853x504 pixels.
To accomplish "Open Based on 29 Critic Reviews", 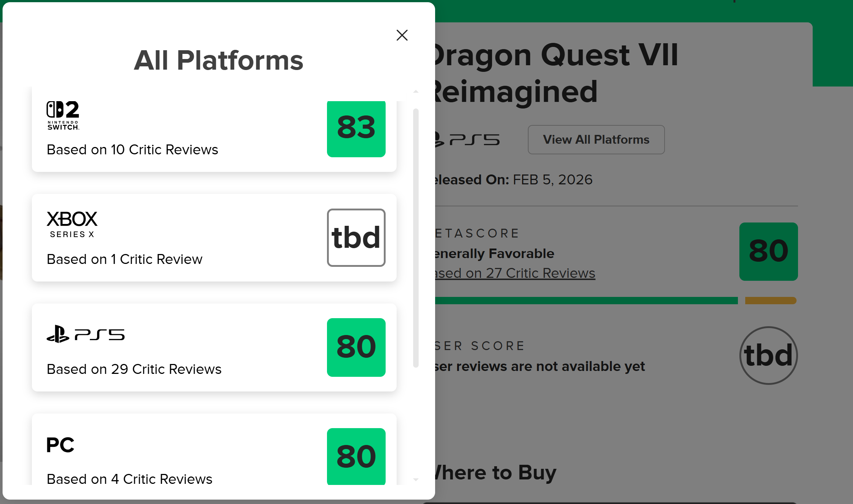I will pyautogui.click(x=134, y=369).
